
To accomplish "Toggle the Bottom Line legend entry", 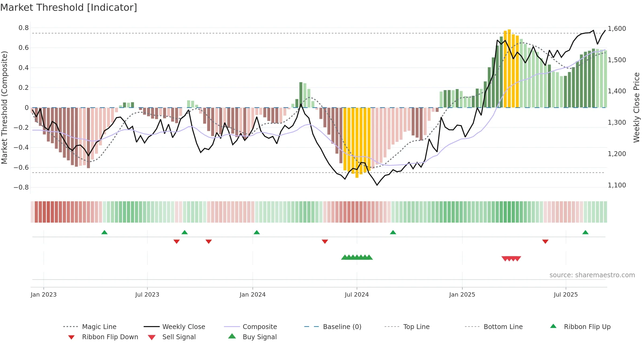I will [494, 327].
